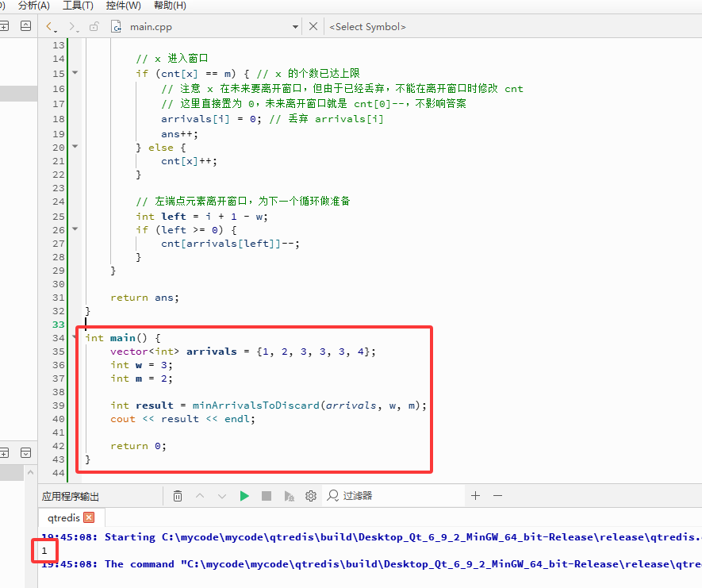
Task: Click the split icon in lower-left sidebar toolbar
Action: 4,453
